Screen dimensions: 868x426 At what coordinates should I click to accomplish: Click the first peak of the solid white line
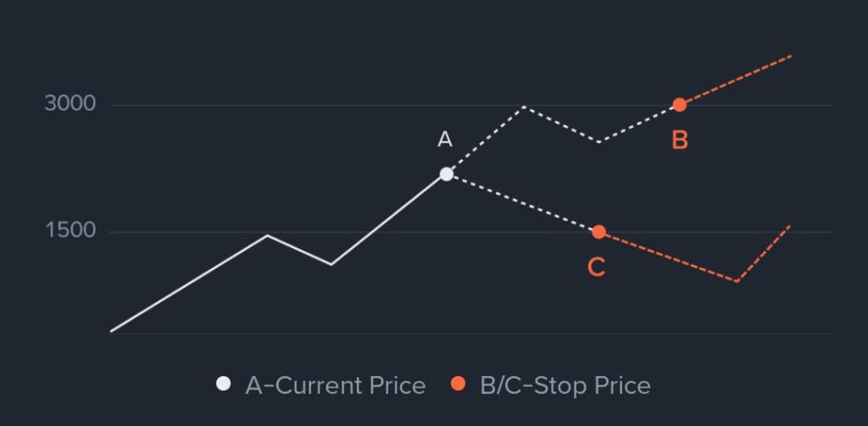tap(267, 235)
